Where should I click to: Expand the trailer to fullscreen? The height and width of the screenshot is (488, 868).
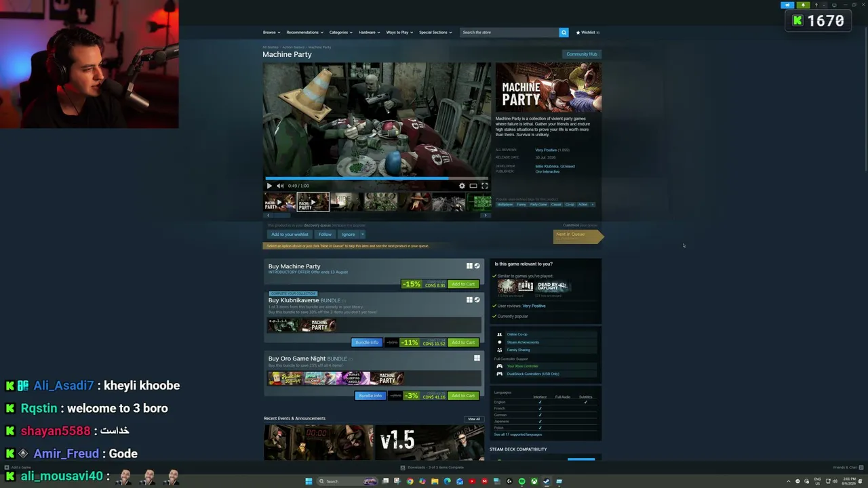(x=484, y=186)
